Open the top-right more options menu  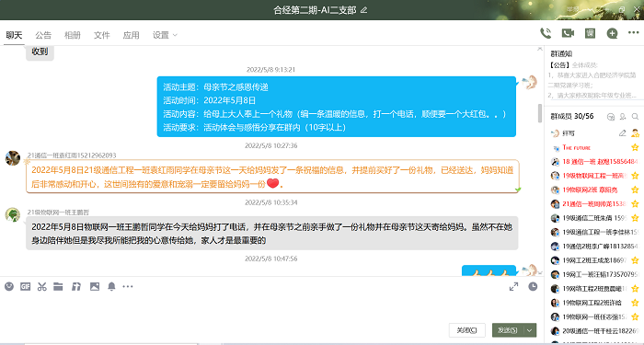pyautogui.click(x=634, y=33)
